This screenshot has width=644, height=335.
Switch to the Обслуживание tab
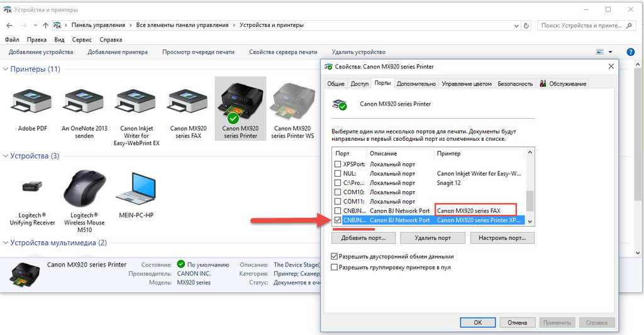[x=563, y=84]
